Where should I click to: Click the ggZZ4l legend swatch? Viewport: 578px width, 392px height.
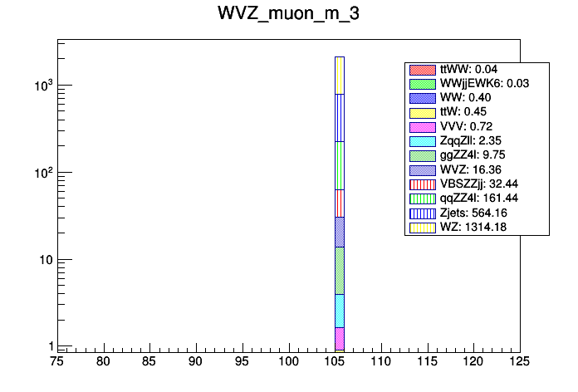coord(422,155)
